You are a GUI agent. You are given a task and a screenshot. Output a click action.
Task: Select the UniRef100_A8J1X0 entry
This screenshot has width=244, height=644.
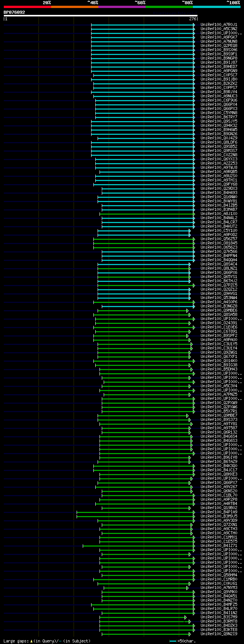coord(219,214)
